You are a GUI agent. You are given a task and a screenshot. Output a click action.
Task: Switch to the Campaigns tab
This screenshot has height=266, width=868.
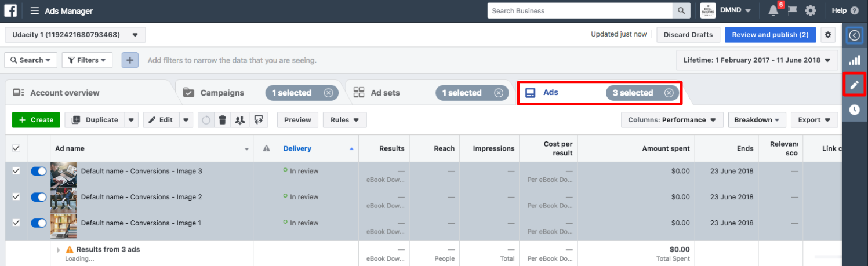tap(222, 93)
